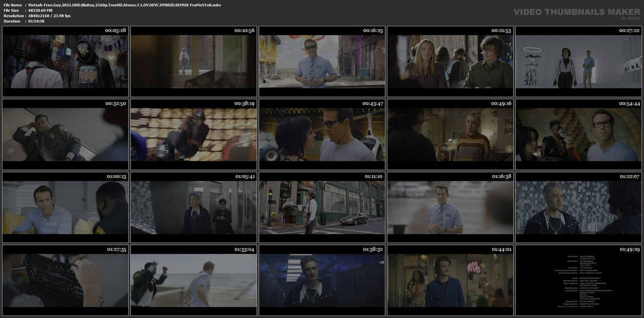Open the thumbnail at 00:27:22
Viewport: 644px width, 318px height.
click(x=579, y=61)
